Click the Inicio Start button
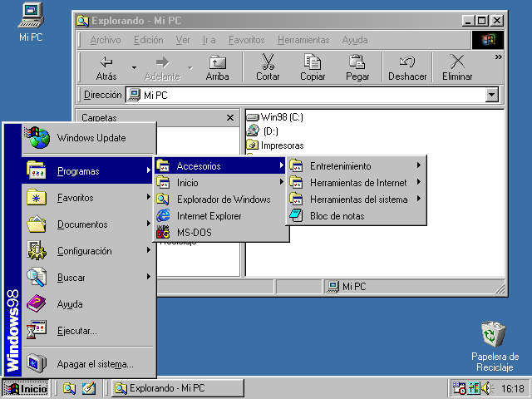The image size is (532, 399). pyautogui.click(x=26, y=388)
